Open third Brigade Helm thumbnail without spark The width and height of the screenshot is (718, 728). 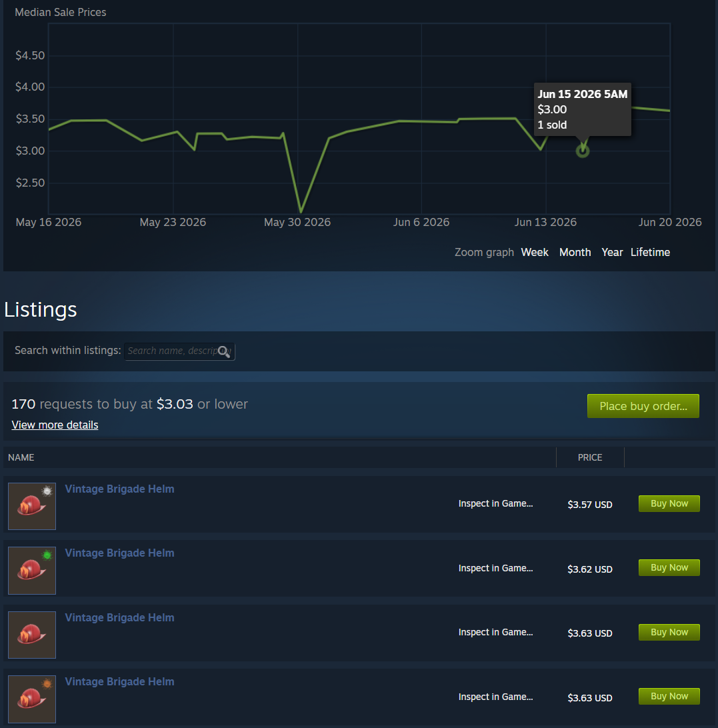(x=32, y=635)
